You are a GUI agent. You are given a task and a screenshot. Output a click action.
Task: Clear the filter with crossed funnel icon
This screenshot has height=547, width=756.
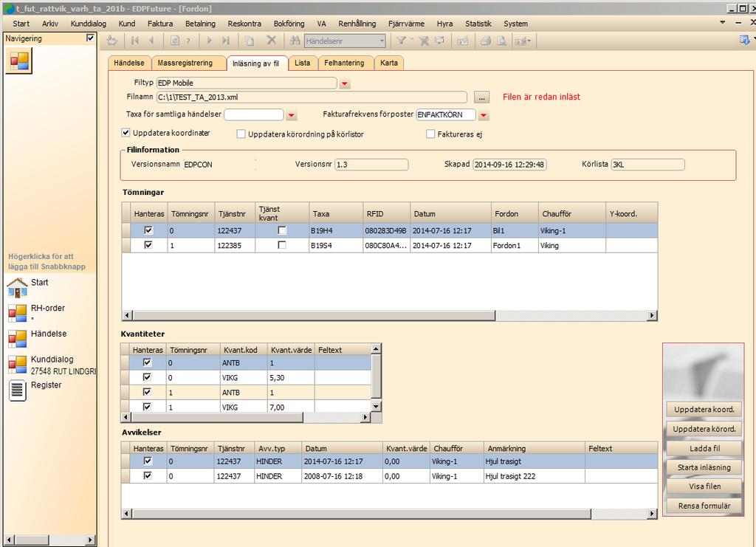[x=424, y=41]
